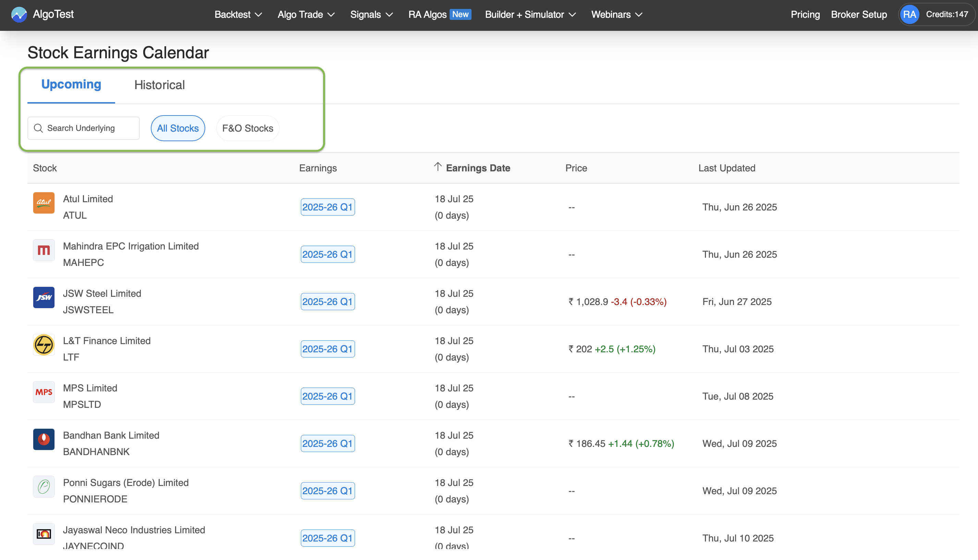Viewport: 978px width, 560px height.
Task: Click the MPS Limited logo icon
Action: pos(44,392)
